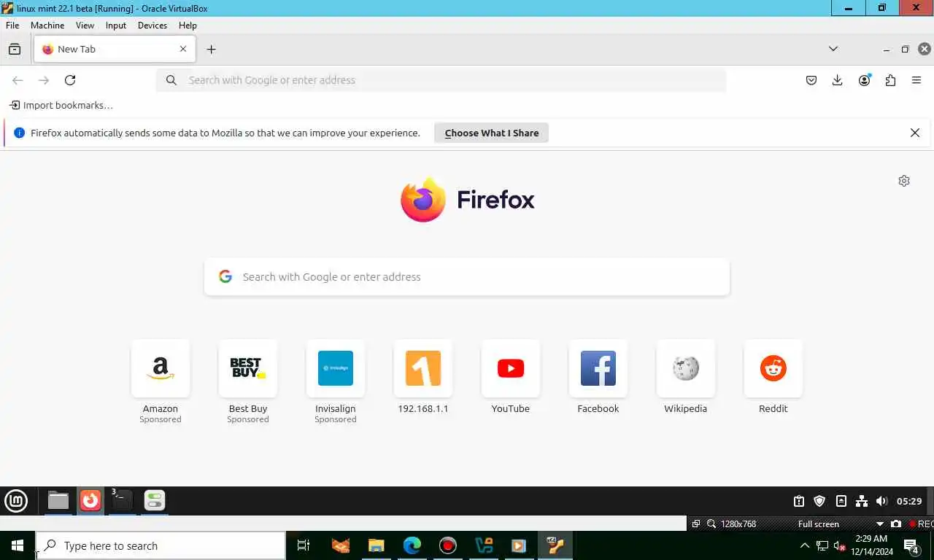Screen dimensions: 934x560
Task: Open the Mint network tray icon
Action: 861,501
